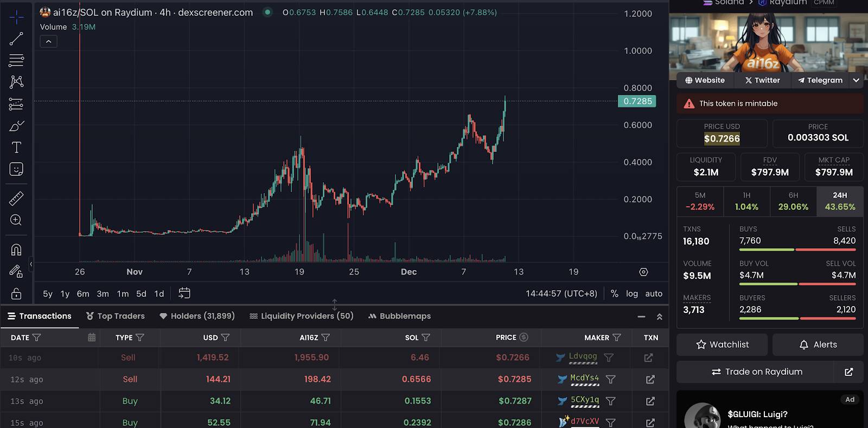The image size is (868, 428).
Task: Expand transactions panel to full height
Action: click(659, 316)
